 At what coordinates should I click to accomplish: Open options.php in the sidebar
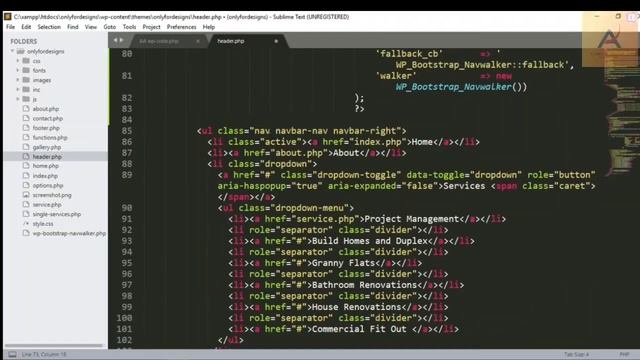(x=48, y=185)
